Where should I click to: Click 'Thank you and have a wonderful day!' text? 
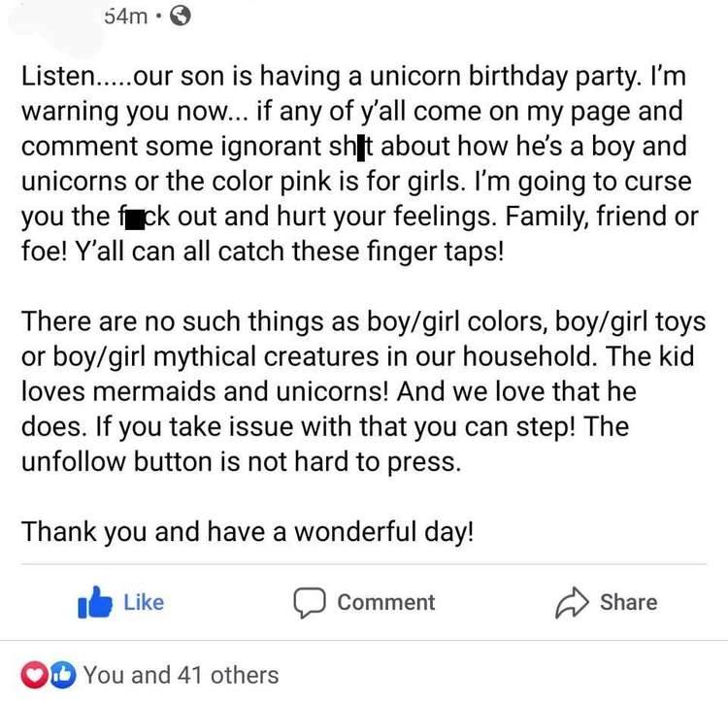coord(248,532)
